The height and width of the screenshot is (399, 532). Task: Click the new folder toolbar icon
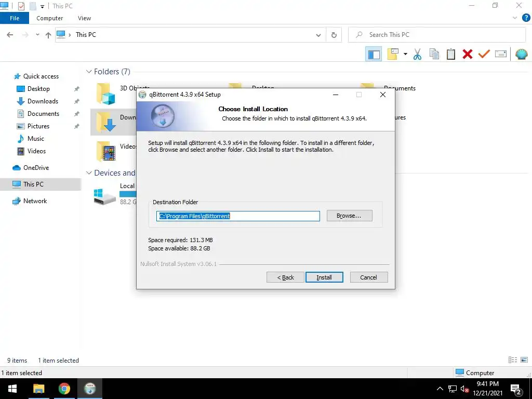tap(393, 54)
